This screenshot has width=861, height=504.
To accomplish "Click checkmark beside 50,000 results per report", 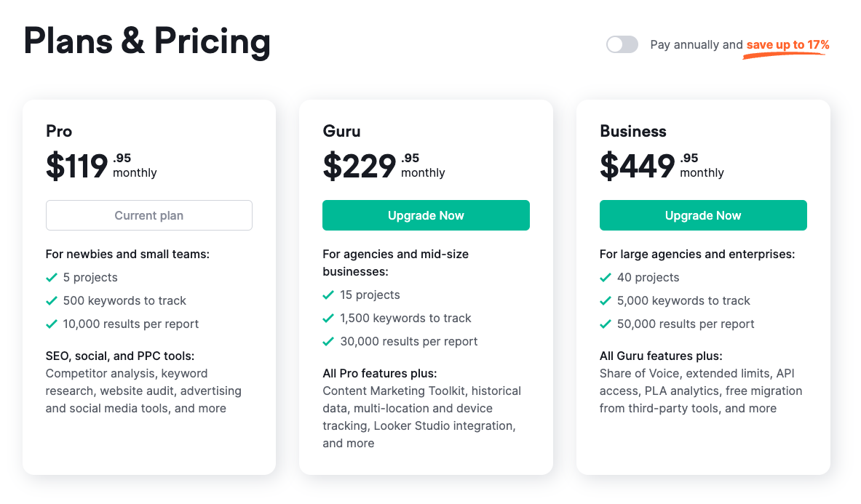I will point(606,324).
